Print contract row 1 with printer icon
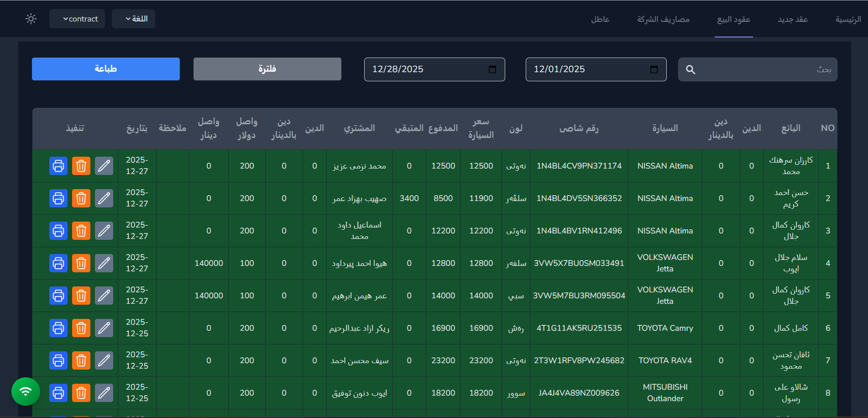The image size is (868, 418). point(58,166)
